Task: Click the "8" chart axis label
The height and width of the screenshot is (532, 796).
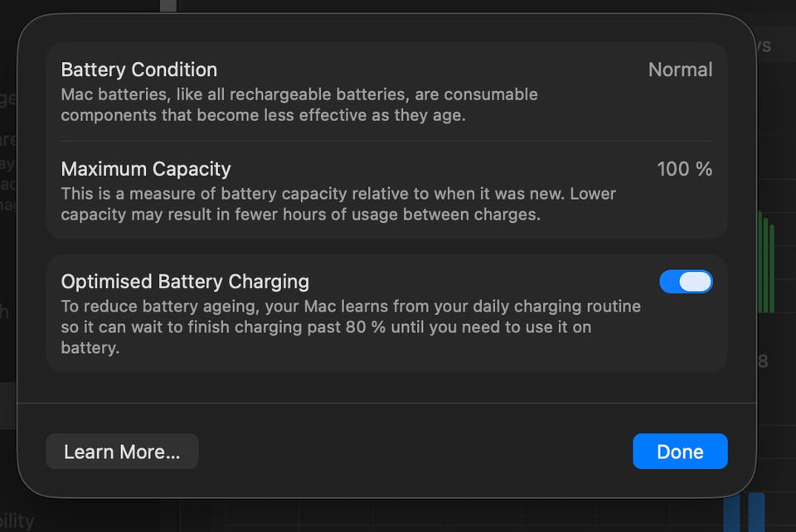Action: click(x=763, y=360)
